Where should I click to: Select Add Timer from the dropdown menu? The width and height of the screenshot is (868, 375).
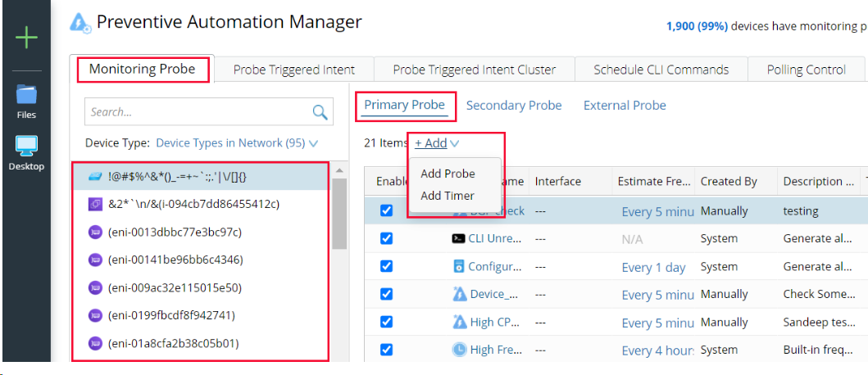coord(448,196)
